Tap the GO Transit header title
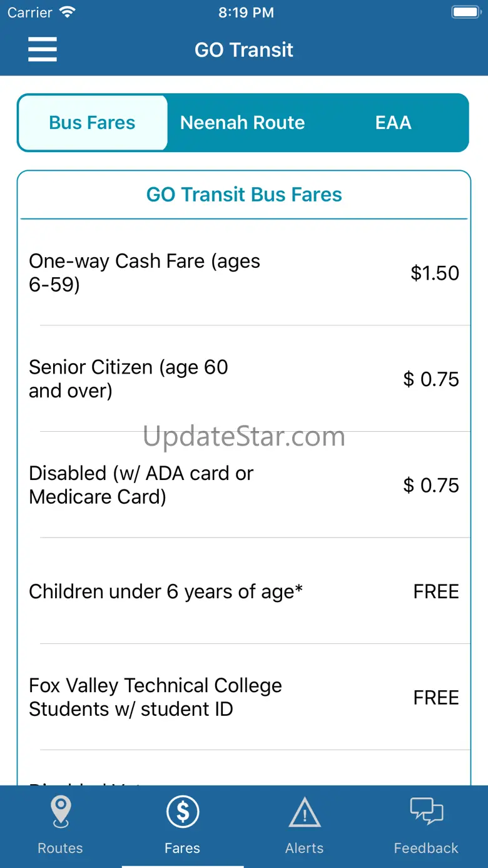Image resolution: width=488 pixels, height=868 pixels. [244, 50]
